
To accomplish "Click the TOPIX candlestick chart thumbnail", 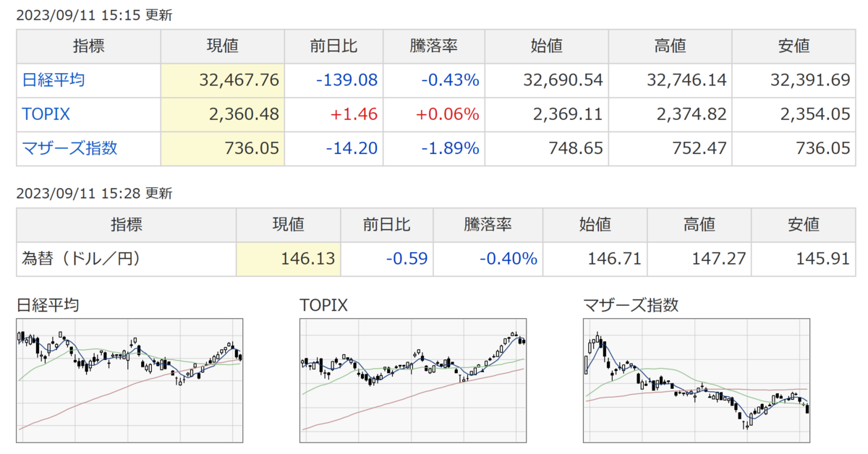I will (414, 381).
